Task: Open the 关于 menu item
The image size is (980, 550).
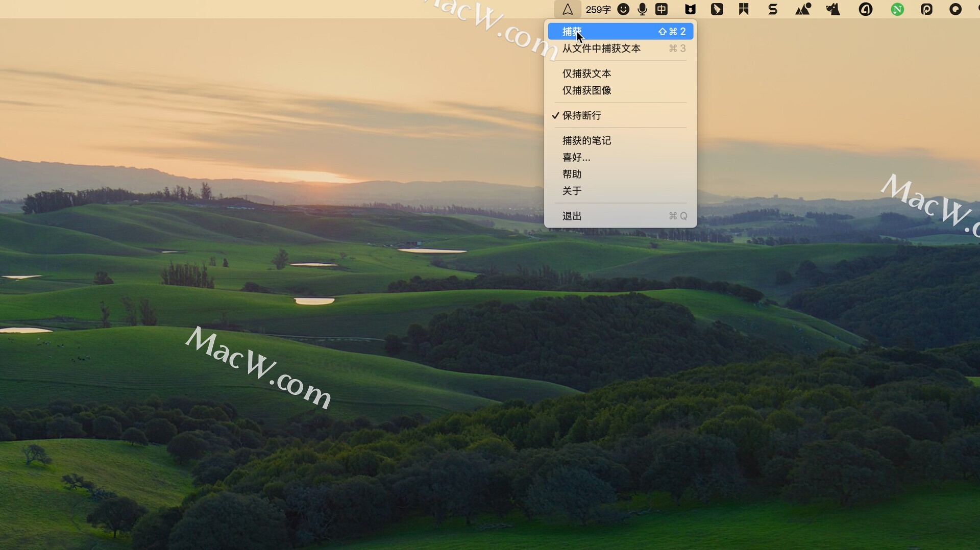Action: [x=620, y=191]
